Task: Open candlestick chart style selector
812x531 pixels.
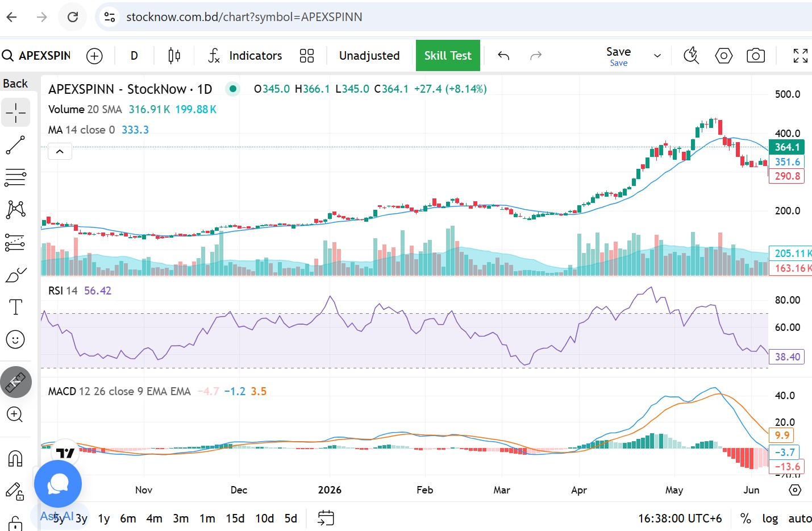Action: point(174,56)
